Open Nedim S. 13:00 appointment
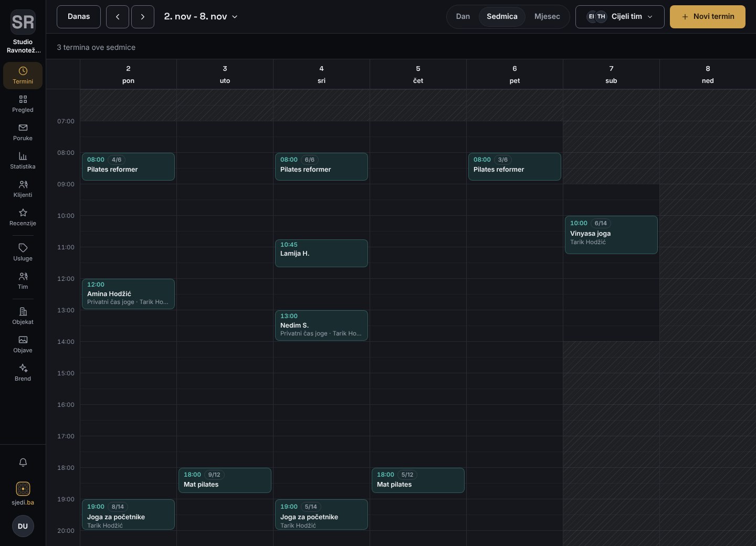The height and width of the screenshot is (546, 756). pyautogui.click(x=321, y=325)
